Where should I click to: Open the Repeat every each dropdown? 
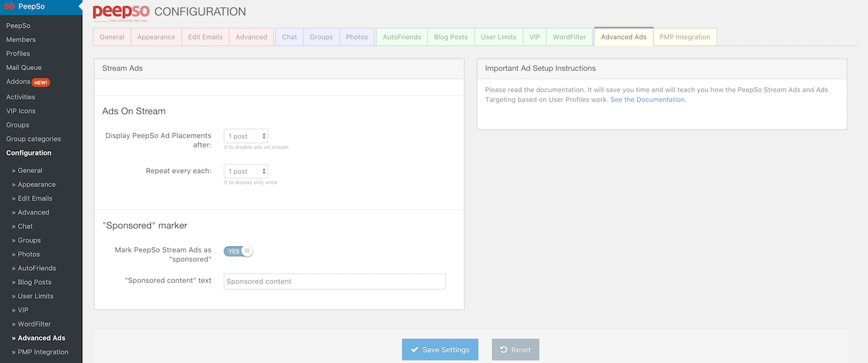pos(246,171)
